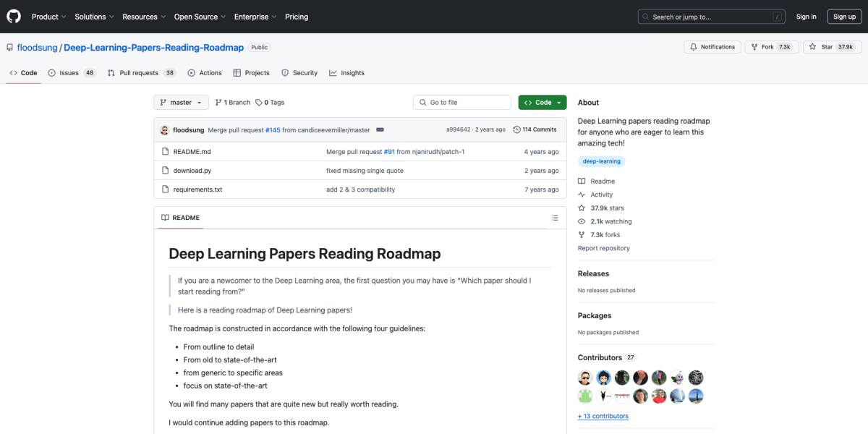Screen dimensions: 868x434
Task: Click the Sign up button
Action: pos(844,16)
